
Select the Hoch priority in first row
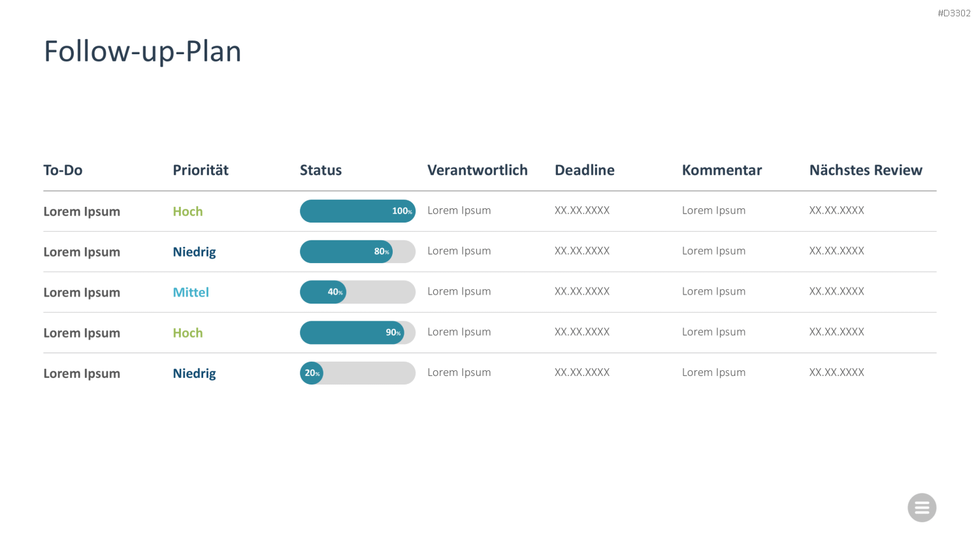point(188,212)
